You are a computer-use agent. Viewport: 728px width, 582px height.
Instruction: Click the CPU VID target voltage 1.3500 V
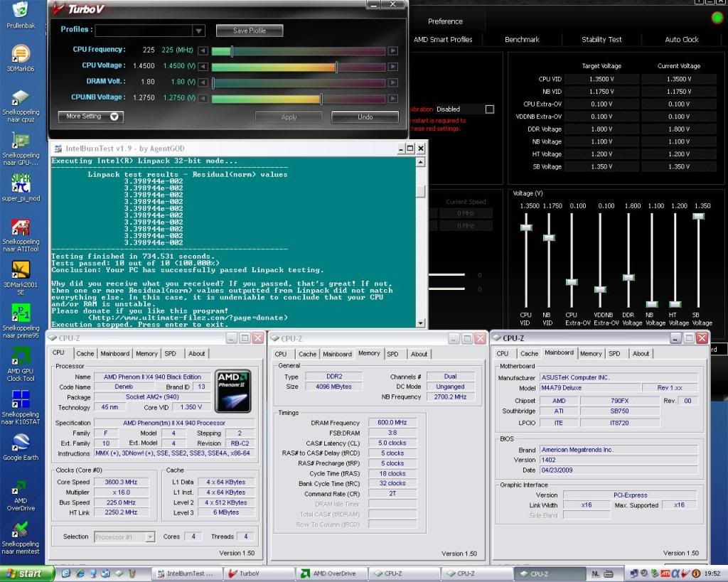pyautogui.click(x=601, y=79)
